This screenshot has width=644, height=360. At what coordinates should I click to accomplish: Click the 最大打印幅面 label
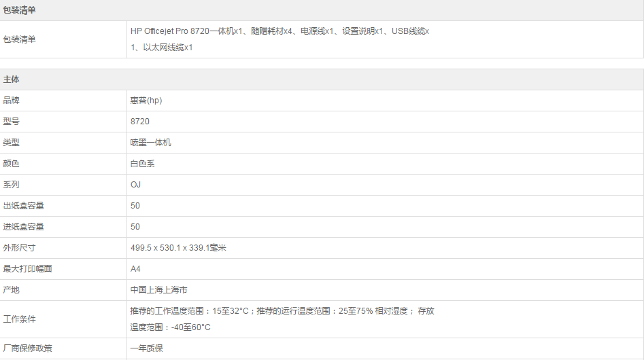point(27,269)
